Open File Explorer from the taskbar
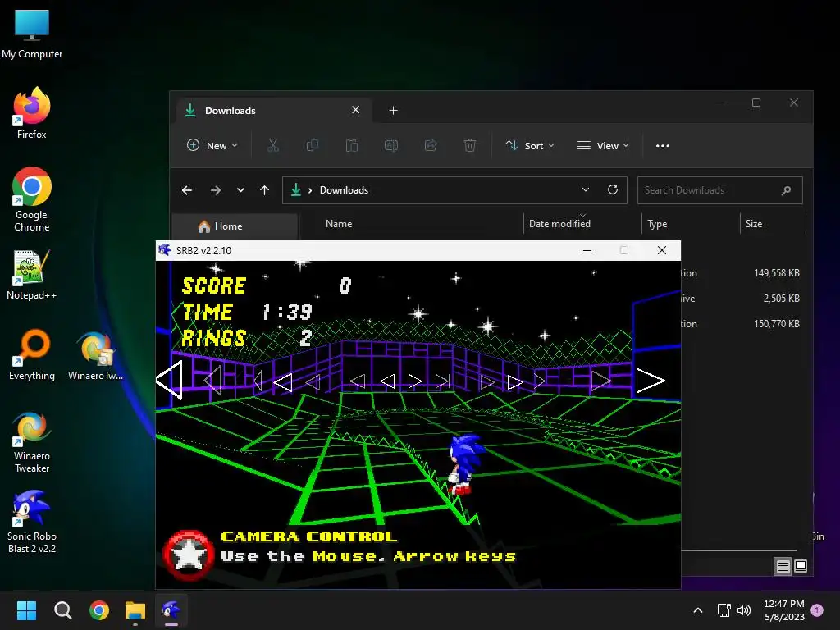This screenshot has height=630, width=840. 135,610
